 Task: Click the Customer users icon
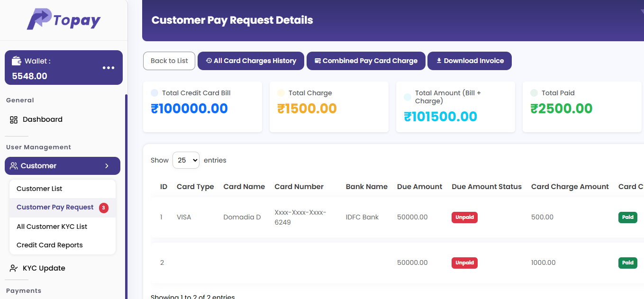pos(14,166)
